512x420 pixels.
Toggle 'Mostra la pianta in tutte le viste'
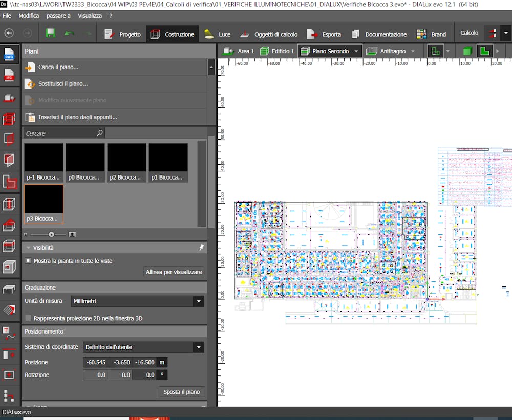[28, 261]
